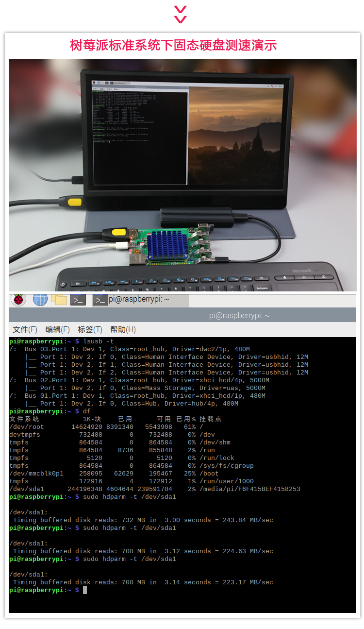Click the 'Bus 03.Port 1' root_hub line
The image size is (364, 629).
coord(130,349)
